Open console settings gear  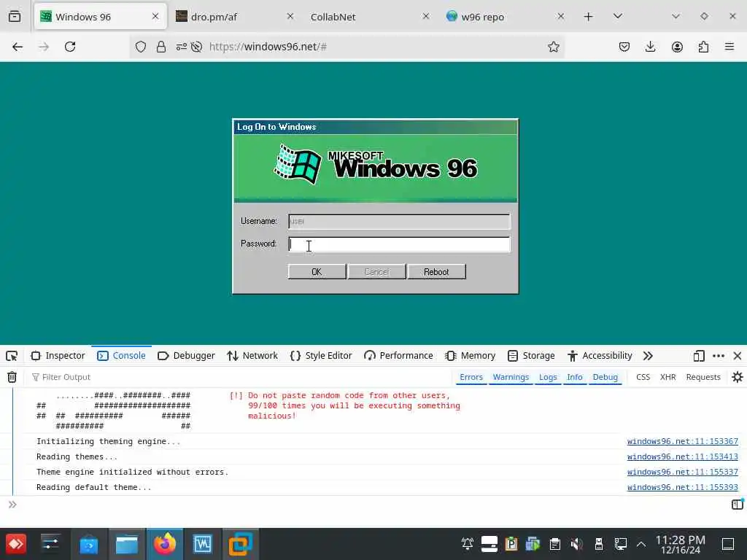pos(737,377)
